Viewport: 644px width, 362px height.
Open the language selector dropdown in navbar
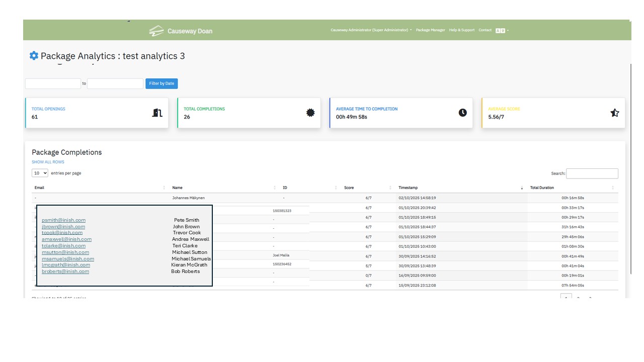(x=502, y=31)
